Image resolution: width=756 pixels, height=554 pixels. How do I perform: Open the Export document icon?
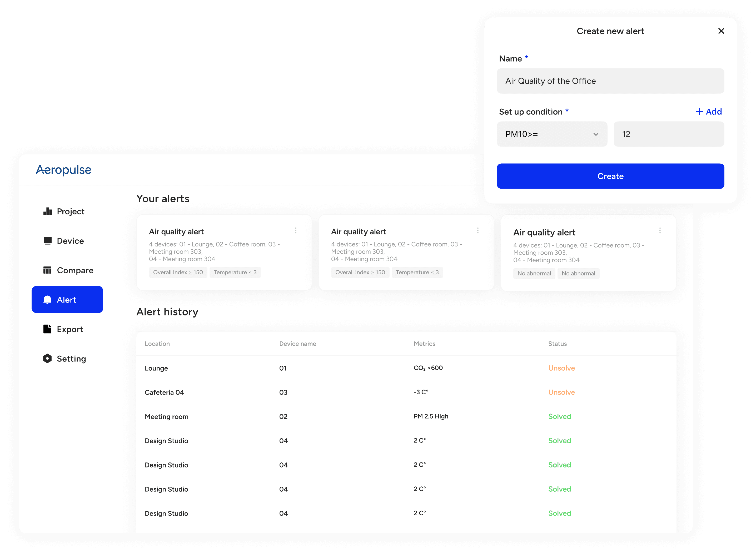[x=48, y=329]
